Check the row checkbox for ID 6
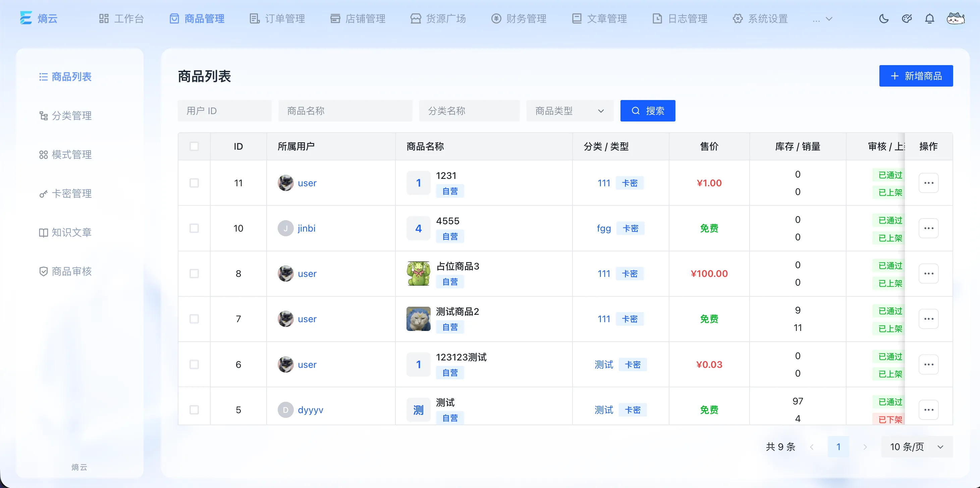Viewport: 980px width, 488px height. 194,364
